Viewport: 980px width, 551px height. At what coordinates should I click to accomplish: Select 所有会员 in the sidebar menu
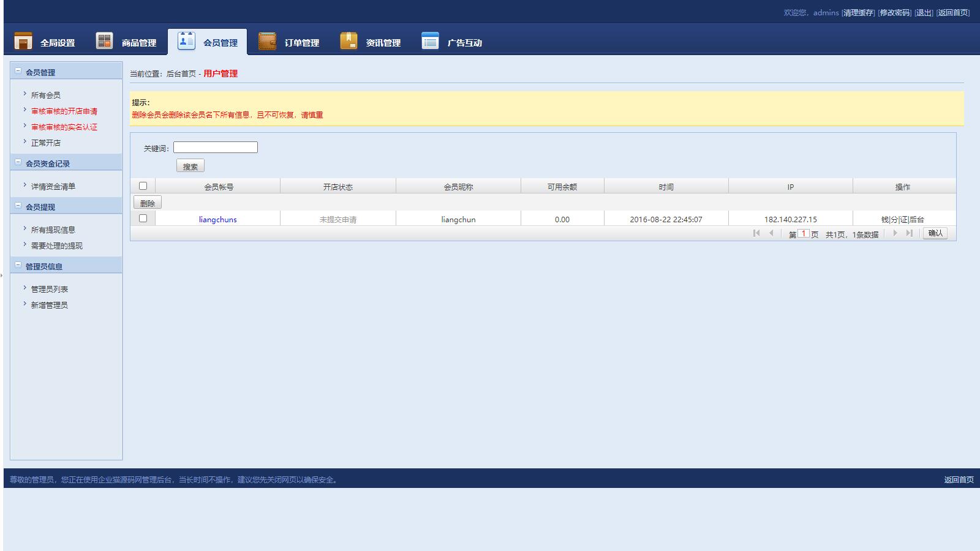(x=46, y=95)
